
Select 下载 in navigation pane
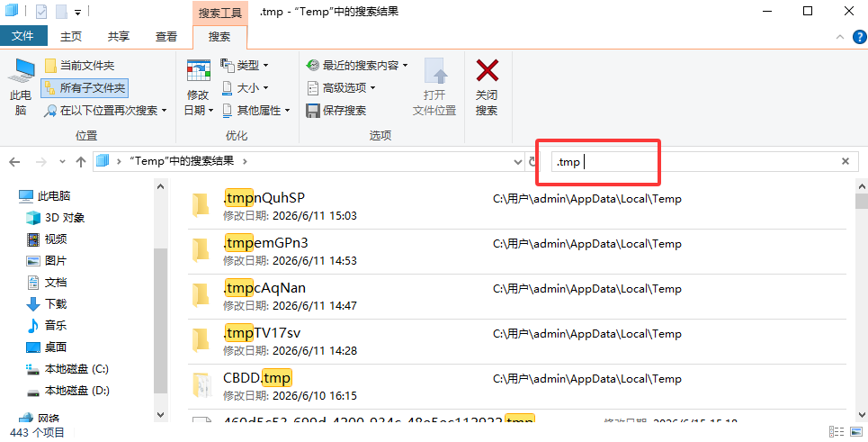[x=47, y=304]
